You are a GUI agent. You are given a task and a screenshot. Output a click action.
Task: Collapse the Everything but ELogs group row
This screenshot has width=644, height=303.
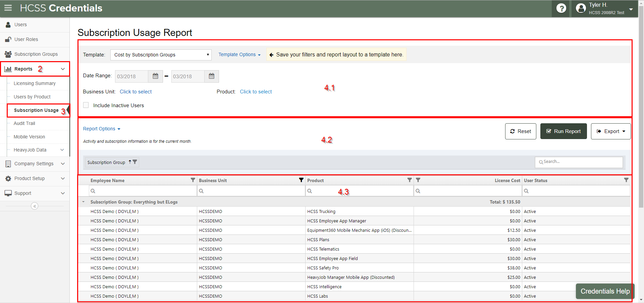[84, 202]
